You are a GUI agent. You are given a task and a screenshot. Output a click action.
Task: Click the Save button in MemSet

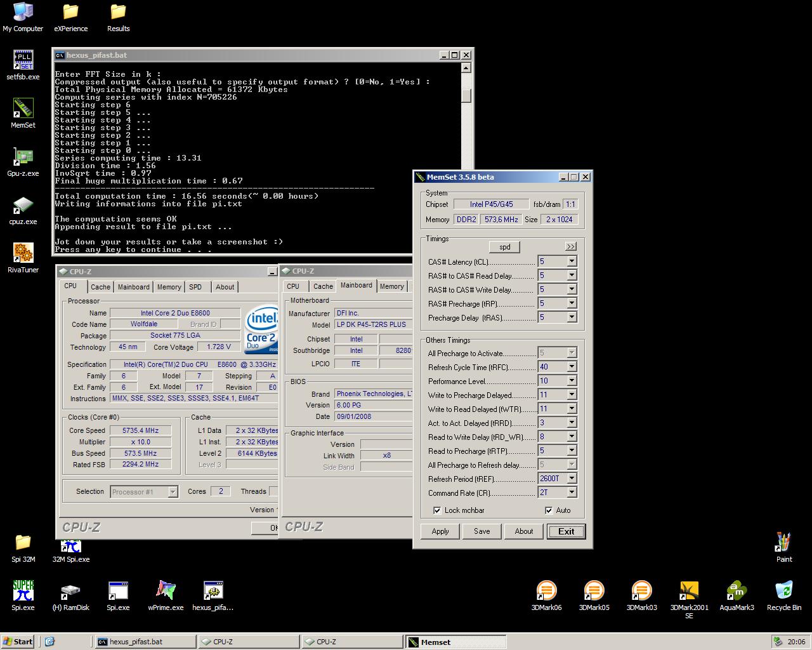[482, 531]
